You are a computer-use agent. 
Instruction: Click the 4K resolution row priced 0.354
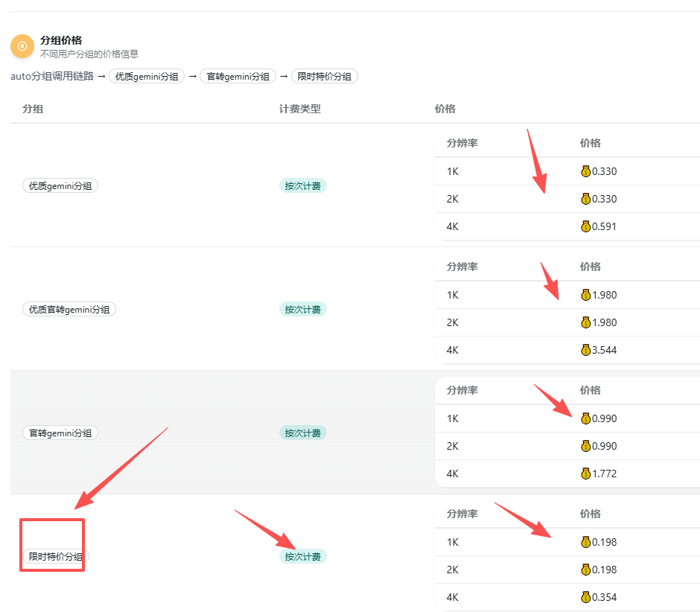click(521, 597)
